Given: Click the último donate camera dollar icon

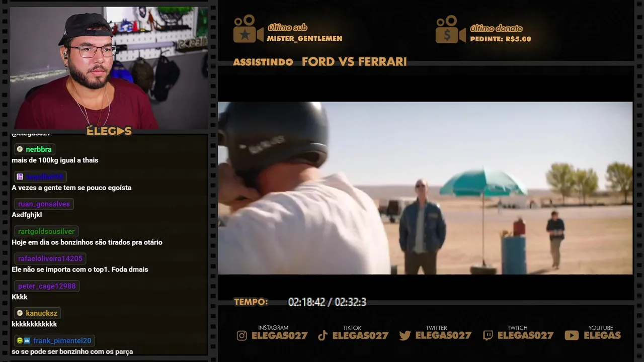Looking at the screenshot, I should click(x=450, y=29).
